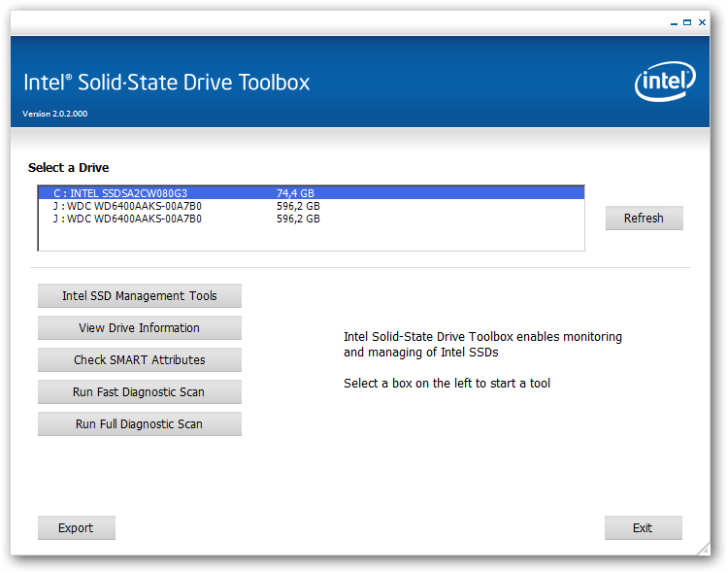The width and height of the screenshot is (728, 573).
Task: Click the "Select a Drive" heading
Action: (68, 168)
